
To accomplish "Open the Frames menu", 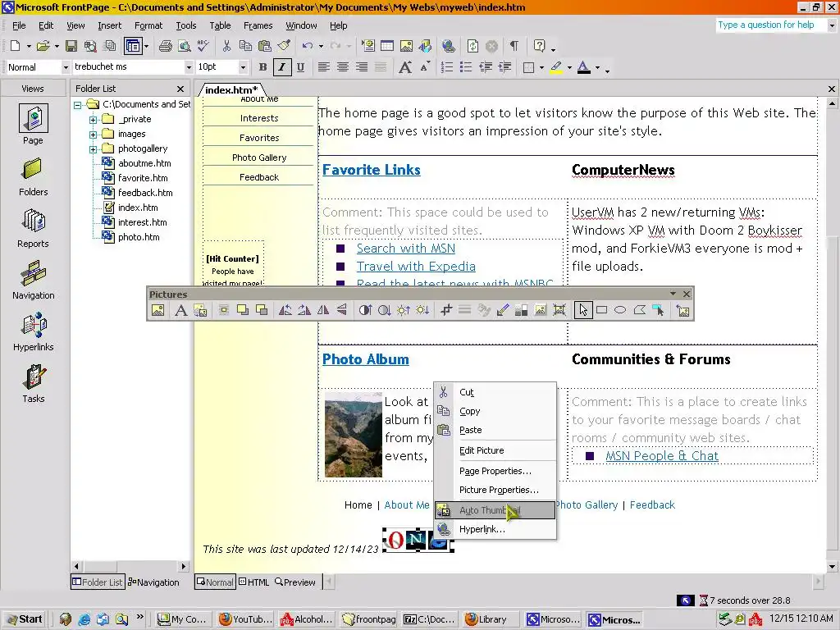I will pyautogui.click(x=258, y=25).
